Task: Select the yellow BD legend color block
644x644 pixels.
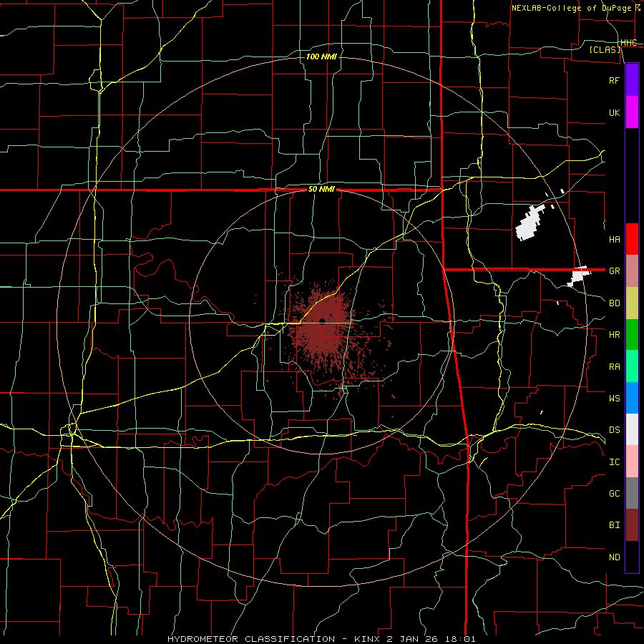Action: (632, 303)
